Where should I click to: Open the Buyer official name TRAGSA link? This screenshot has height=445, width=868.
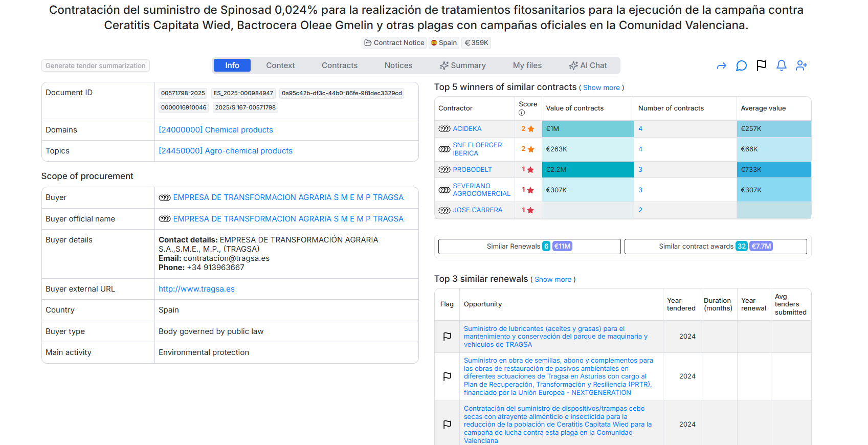tap(288, 219)
